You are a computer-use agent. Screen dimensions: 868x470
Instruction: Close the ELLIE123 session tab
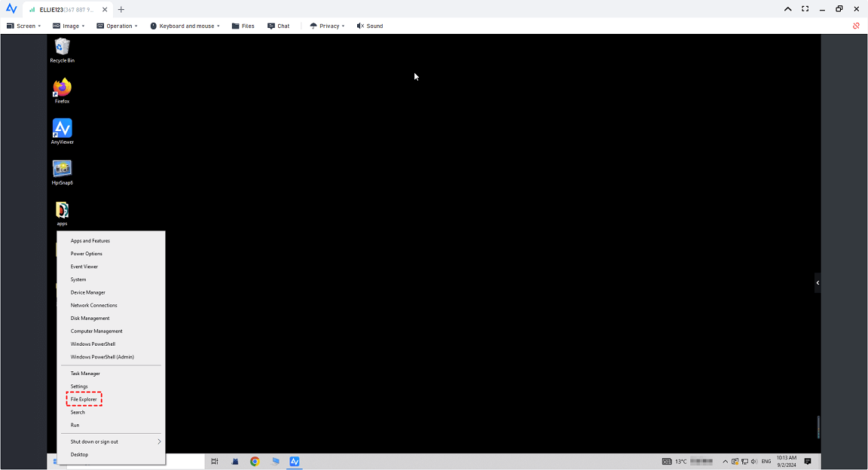pyautogui.click(x=105, y=9)
